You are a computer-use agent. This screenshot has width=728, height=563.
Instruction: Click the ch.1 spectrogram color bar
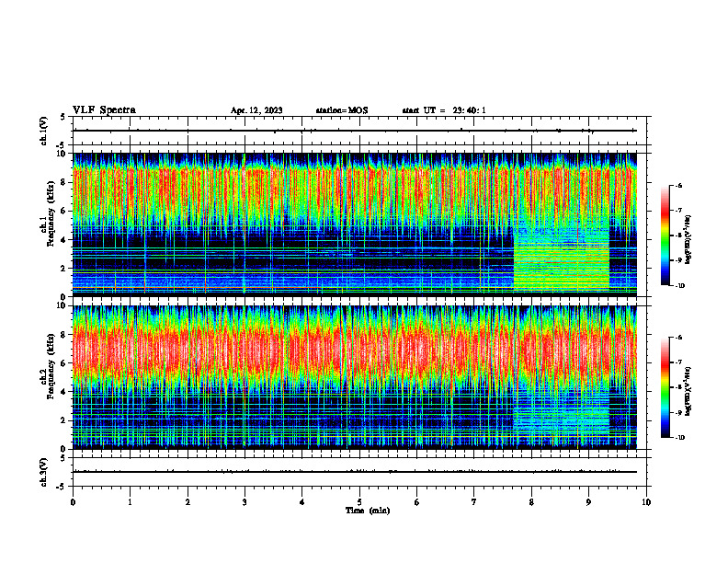(665, 236)
